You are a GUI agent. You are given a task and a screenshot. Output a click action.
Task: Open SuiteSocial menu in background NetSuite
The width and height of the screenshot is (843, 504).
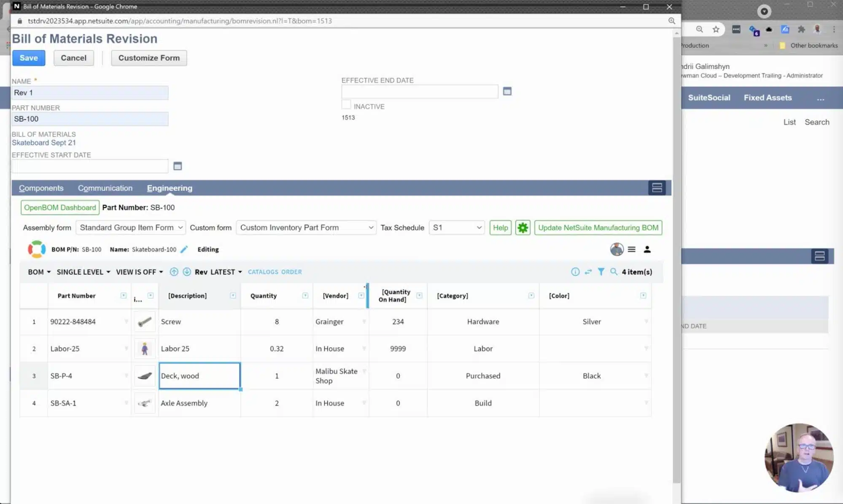click(709, 98)
